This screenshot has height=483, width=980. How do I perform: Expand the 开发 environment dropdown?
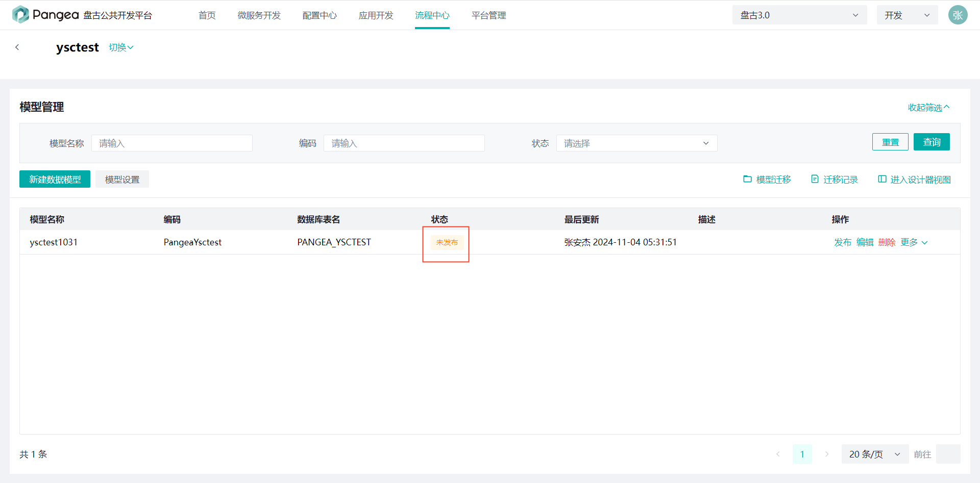coord(907,15)
